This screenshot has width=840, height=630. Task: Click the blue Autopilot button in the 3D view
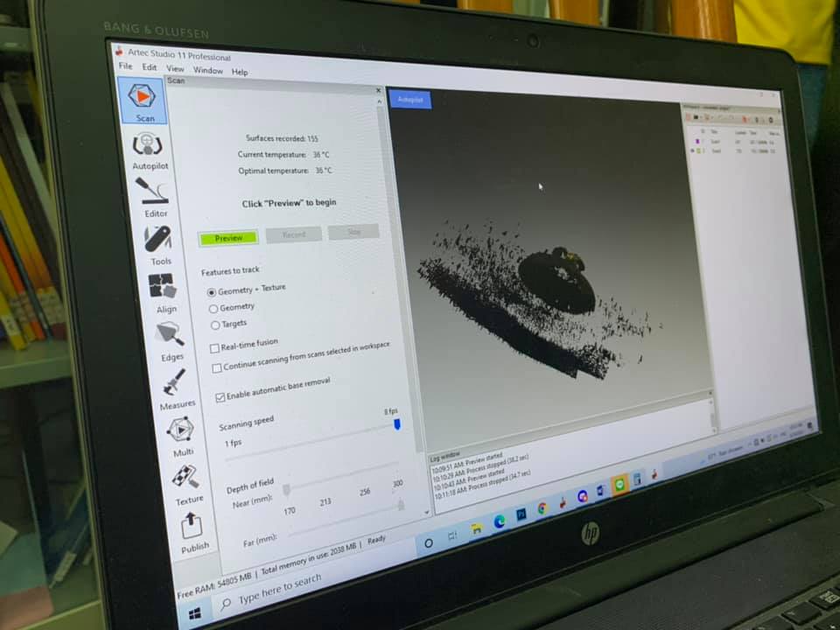409,100
